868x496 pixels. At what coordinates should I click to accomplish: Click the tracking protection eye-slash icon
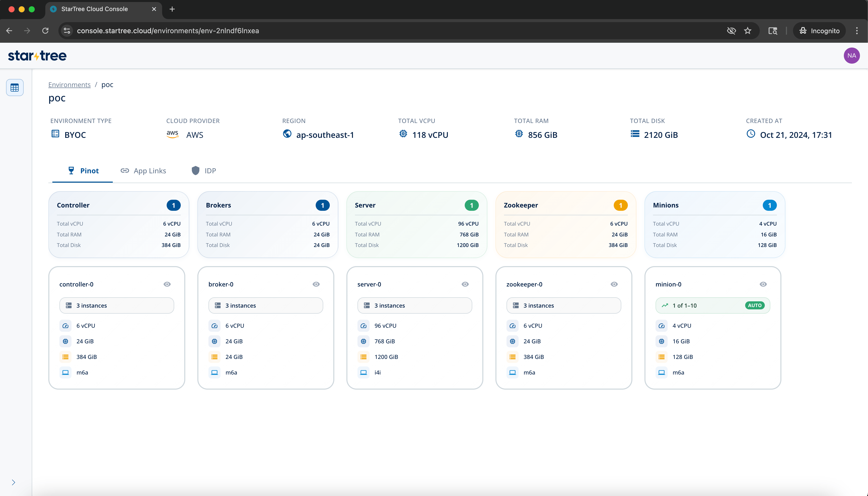coord(731,31)
